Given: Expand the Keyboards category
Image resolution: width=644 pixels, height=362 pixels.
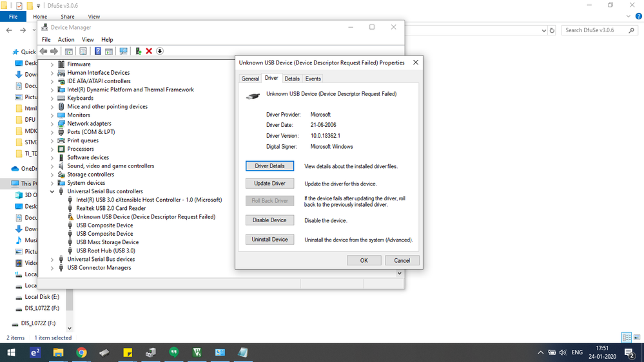Looking at the screenshot, I should click(x=52, y=99).
